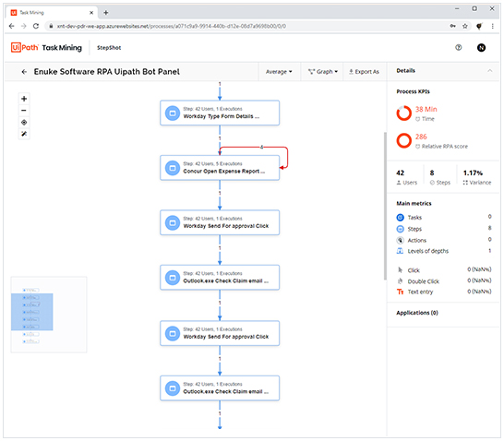This screenshot has height=441, width=504.
Task: Click the UiPath Task Mining logo
Action: point(46,48)
